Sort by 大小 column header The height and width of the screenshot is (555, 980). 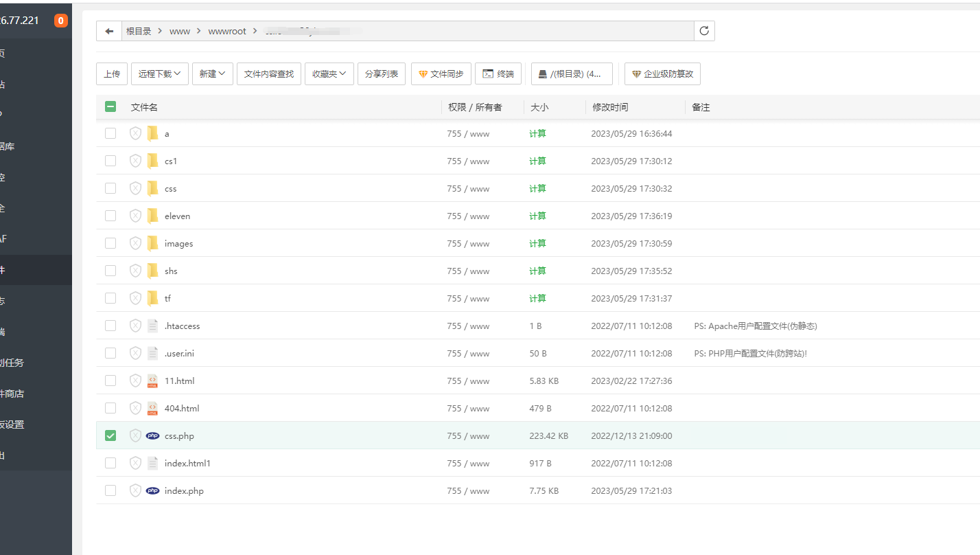(539, 107)
